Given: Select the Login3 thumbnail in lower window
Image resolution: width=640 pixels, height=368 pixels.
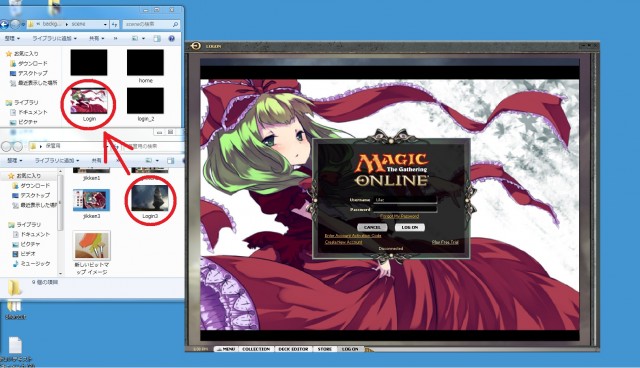Looking at the screenshot, I should click(x=150, y=202).
